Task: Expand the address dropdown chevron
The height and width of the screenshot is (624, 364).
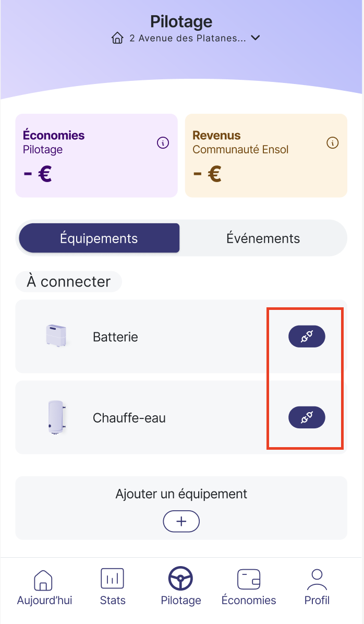Action: tap(256, 38)
